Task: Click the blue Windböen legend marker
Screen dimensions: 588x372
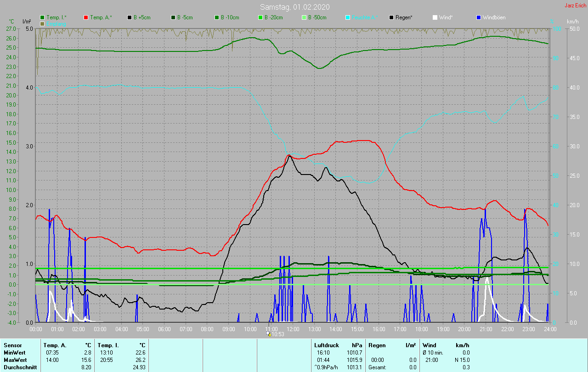Action: [x=479, y=17]
